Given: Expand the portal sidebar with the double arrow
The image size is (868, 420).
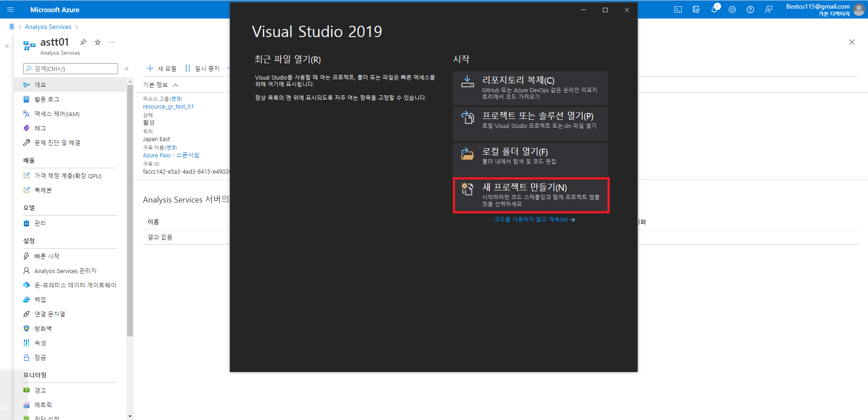Looking at the screenshot, I should 7,46.
